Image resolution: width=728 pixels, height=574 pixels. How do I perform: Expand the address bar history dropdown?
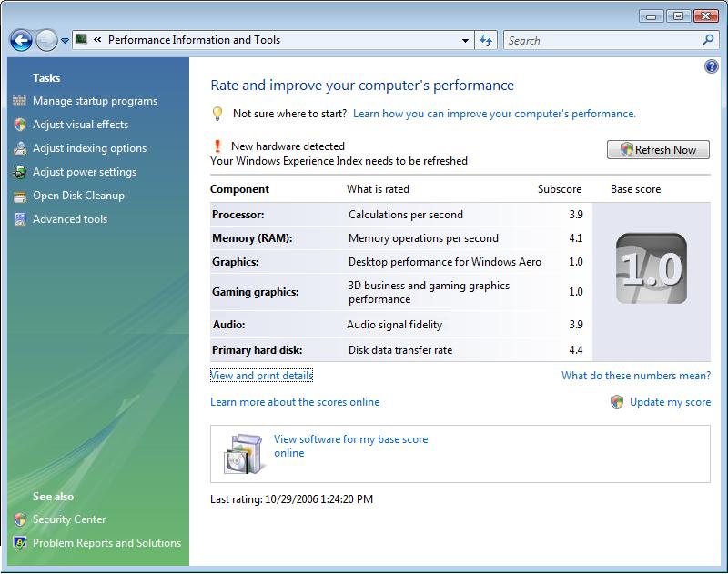[465, 40]
